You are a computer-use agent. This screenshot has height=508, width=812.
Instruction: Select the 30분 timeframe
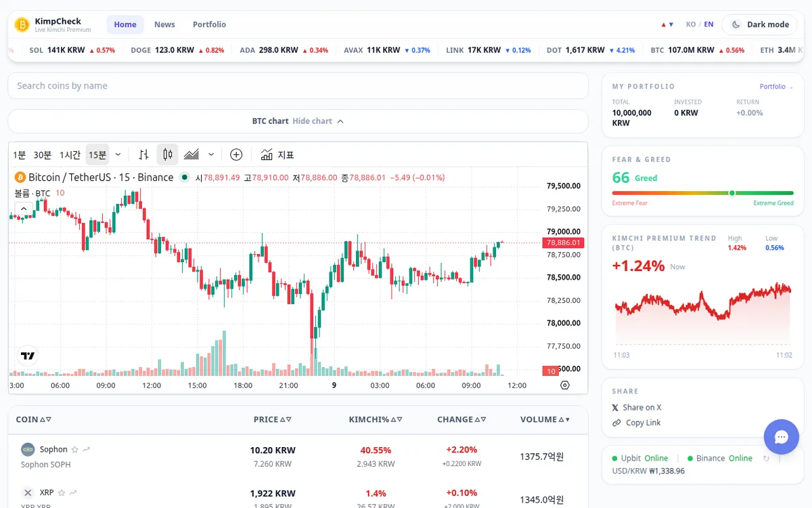click(42, 155)
